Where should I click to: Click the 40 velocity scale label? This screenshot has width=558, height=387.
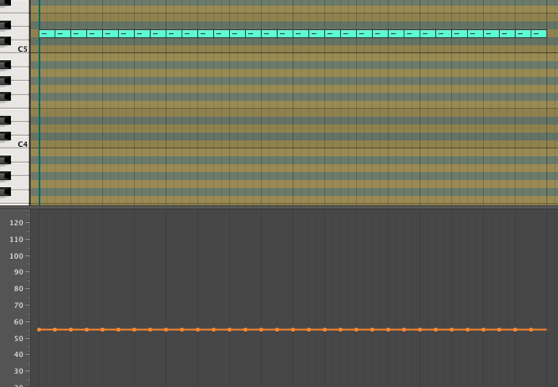pos(19,355)
